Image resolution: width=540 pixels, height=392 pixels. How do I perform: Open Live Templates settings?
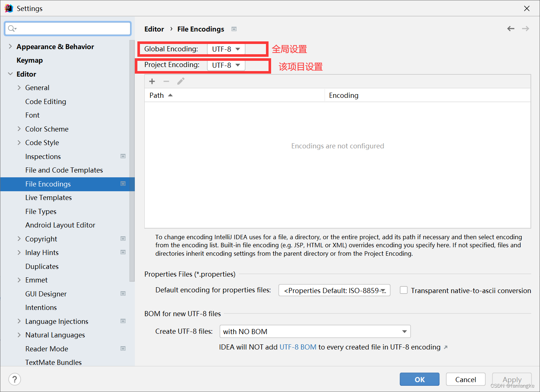tap(48, 197)
